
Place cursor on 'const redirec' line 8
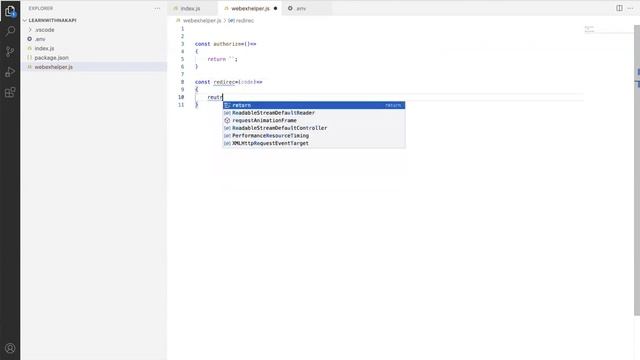click(229, 82)
